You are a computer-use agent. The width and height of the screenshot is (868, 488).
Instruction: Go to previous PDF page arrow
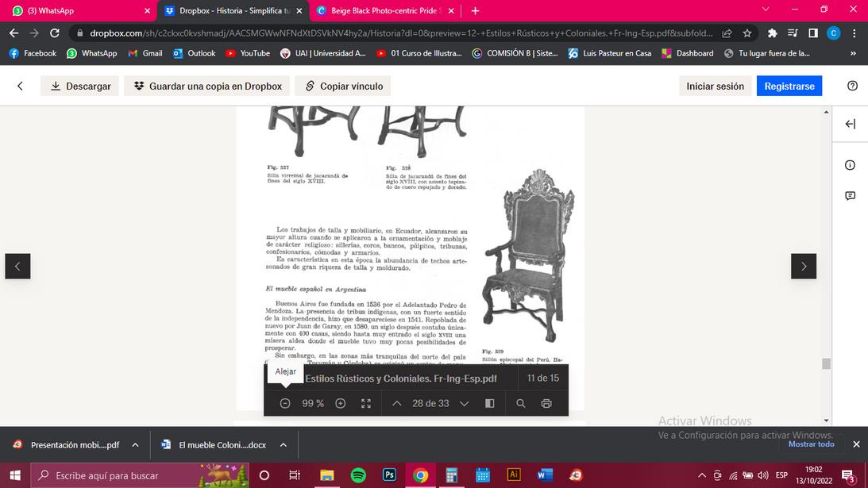pos(397,403)
